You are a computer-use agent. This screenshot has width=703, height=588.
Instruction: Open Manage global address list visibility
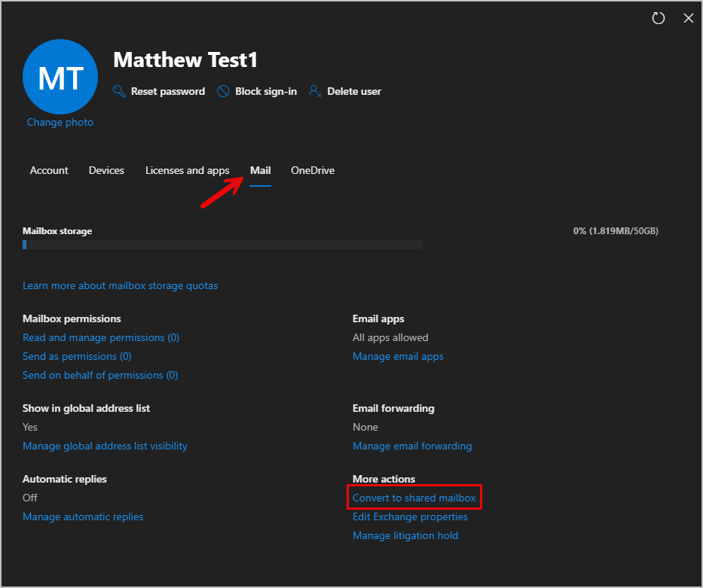click(x=105, y=446)
